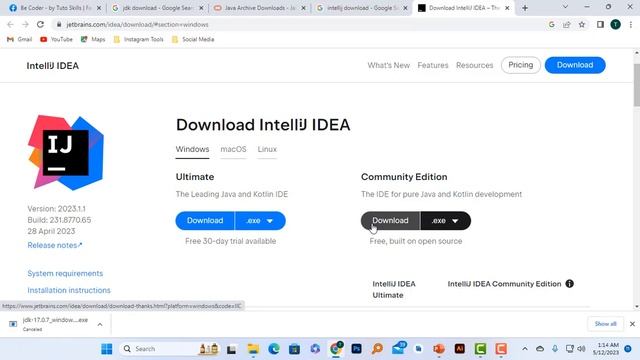Expand options for the jdk-17.0.7 download item

point(100,324)
